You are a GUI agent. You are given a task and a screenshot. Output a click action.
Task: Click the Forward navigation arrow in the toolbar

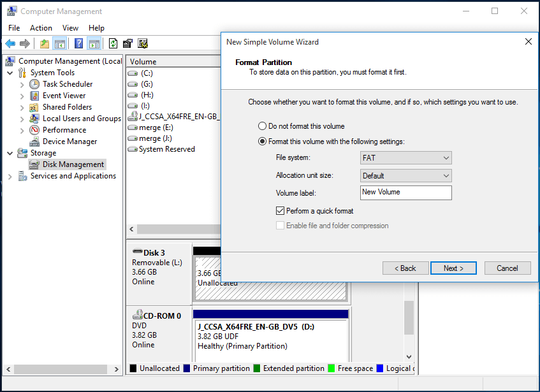[x=24, y=43]
